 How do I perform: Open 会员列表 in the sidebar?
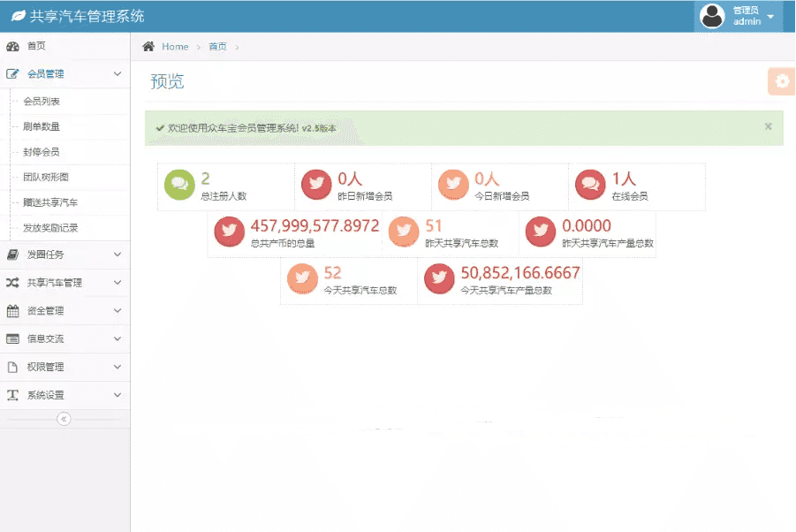click(x=42, y=102)
